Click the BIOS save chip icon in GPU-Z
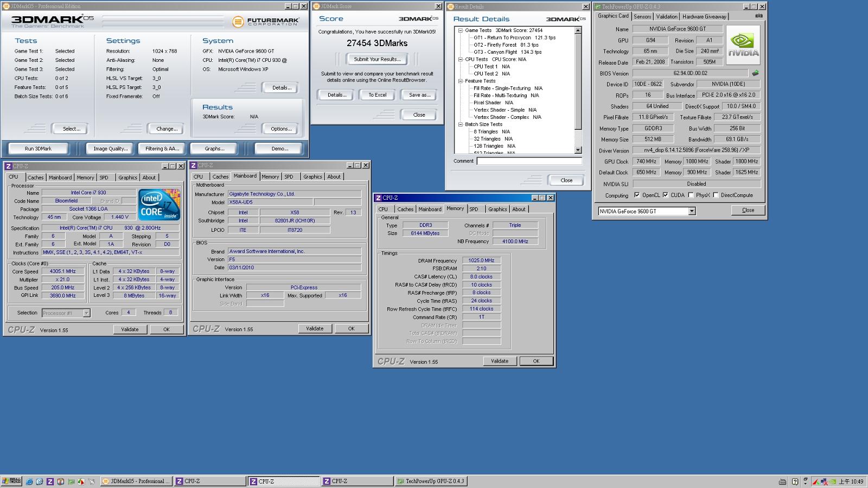This screenshot has width=868, height=488. pos(755,73)
